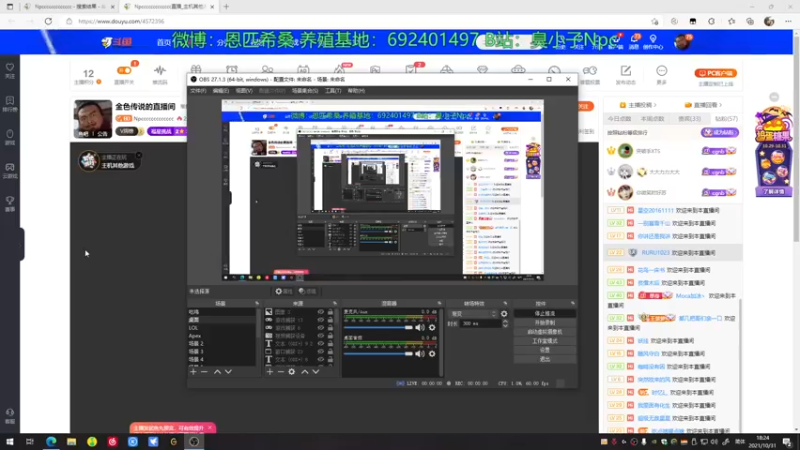
Task: Refresh the browser page
Action: (48, 21)
